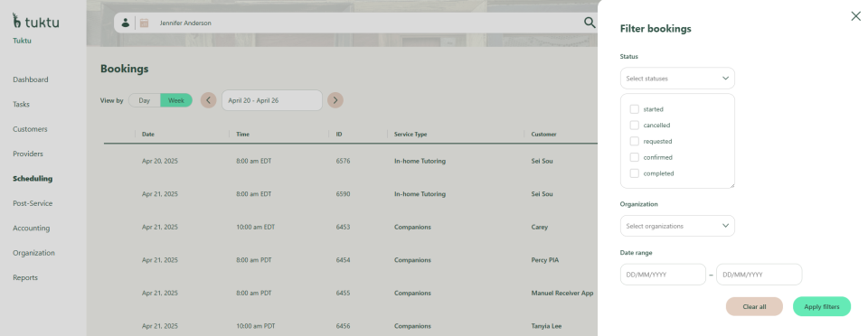This screenshot has width=868, height=336.
Task: Open the Select statuses dropdown
Action: click(x=677, y=79)
